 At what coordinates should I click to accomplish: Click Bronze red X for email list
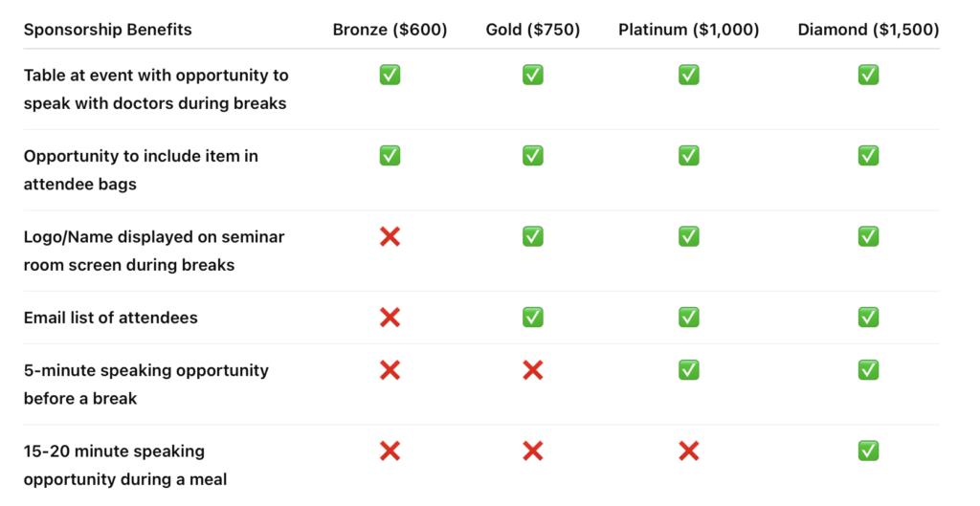390,318
